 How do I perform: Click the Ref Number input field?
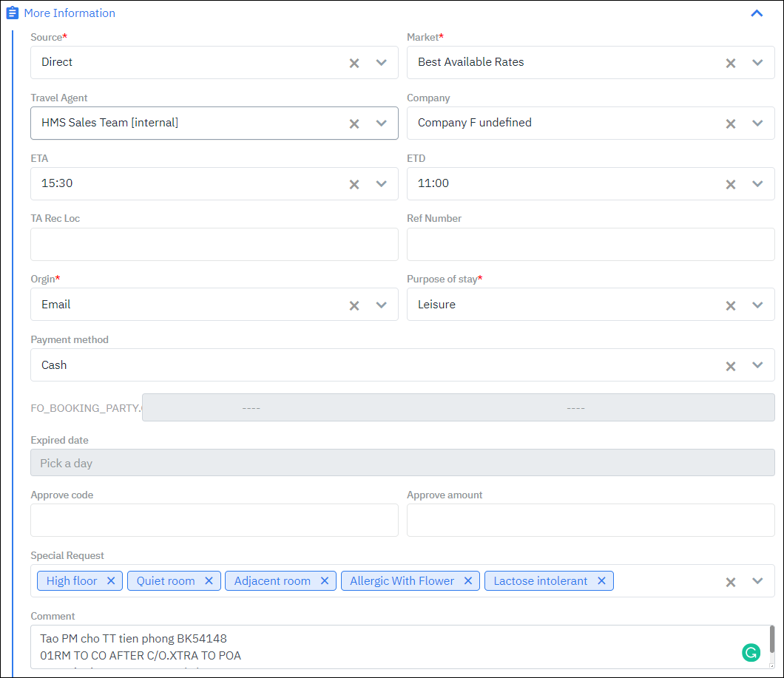point(590,245)
